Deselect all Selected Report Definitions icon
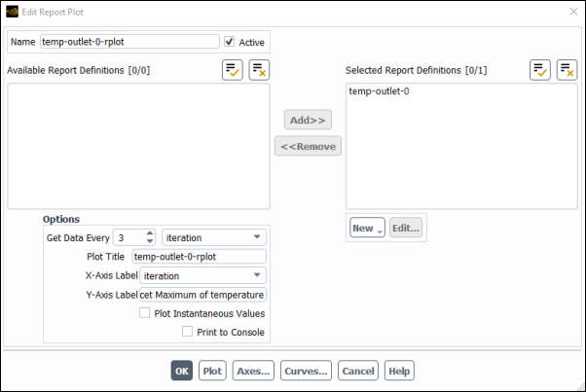The image size is (586, 392). point(567,70)
